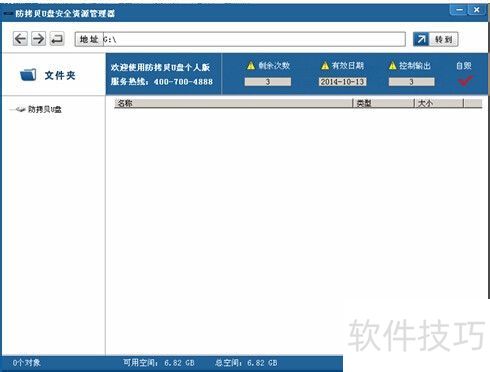The width and height of the screenshot is (490, 372).
Task: Minimize the 防拷贝U盘安全资源管理器 window
Action: (x=459, y=10)
